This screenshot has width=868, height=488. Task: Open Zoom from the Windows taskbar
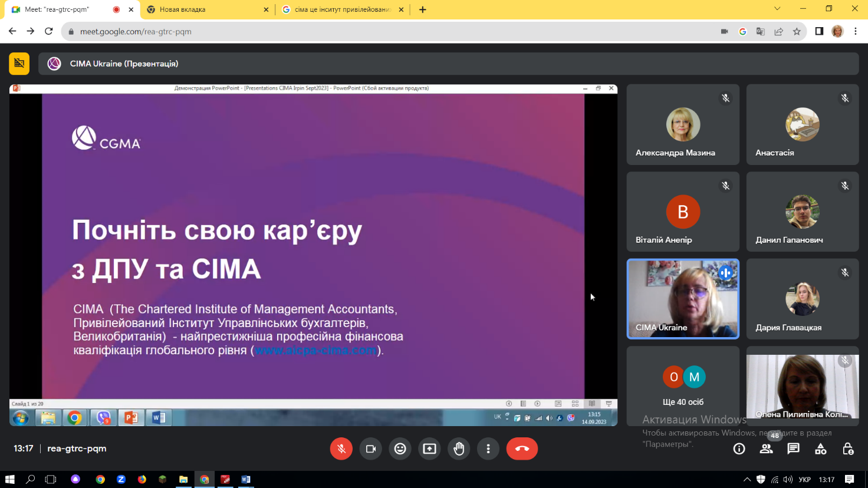coord(121,479)
